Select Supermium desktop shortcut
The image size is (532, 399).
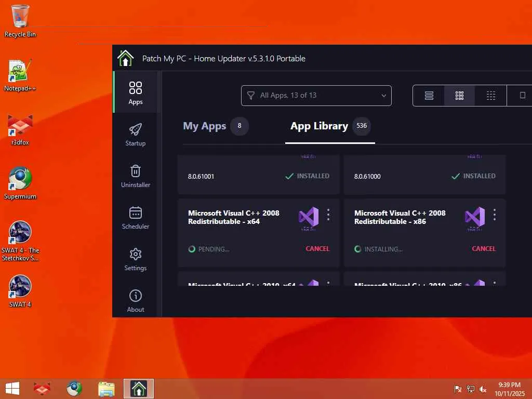20,183
